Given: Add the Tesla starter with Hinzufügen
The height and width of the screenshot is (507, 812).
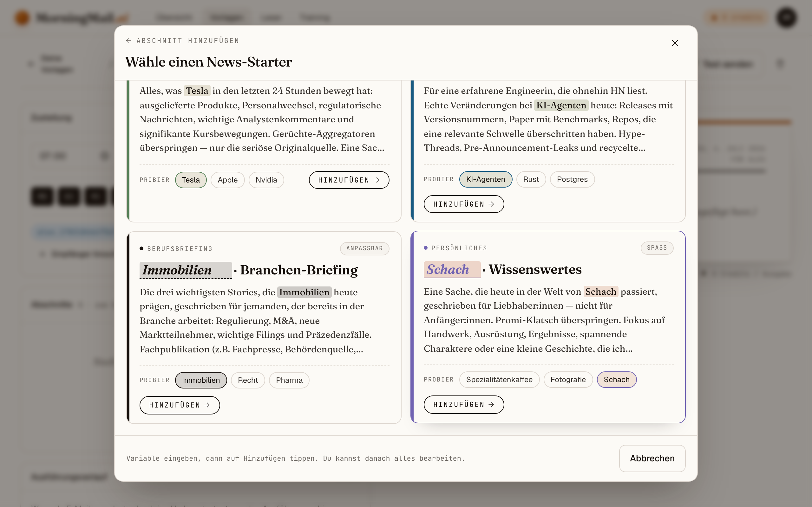Looking at the screenshot, I should point(349,180).
